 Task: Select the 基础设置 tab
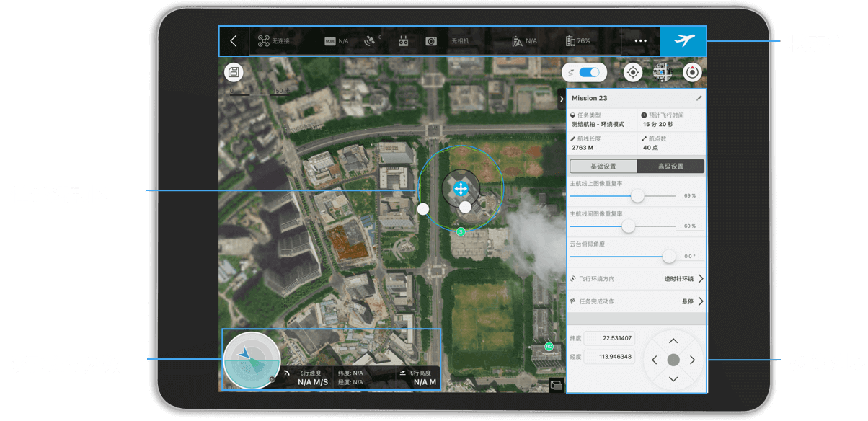coord(603,166)
